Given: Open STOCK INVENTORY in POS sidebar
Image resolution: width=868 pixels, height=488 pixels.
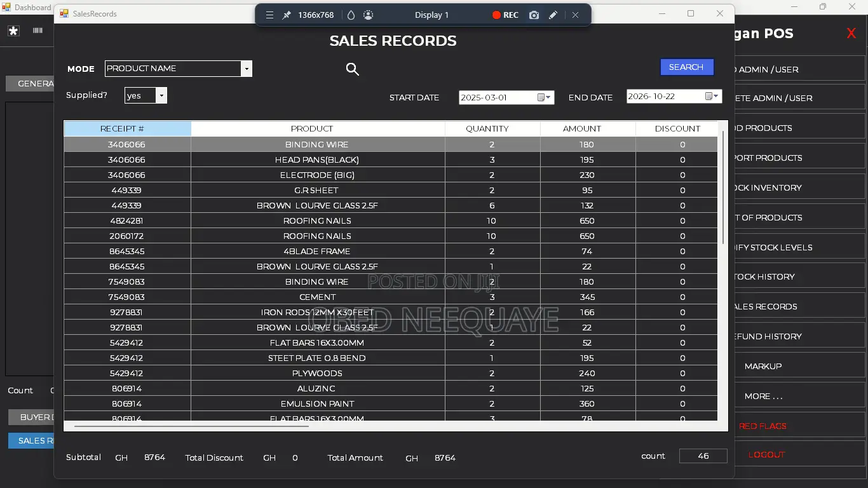Looking at the screenshot, I should (800, 187).
